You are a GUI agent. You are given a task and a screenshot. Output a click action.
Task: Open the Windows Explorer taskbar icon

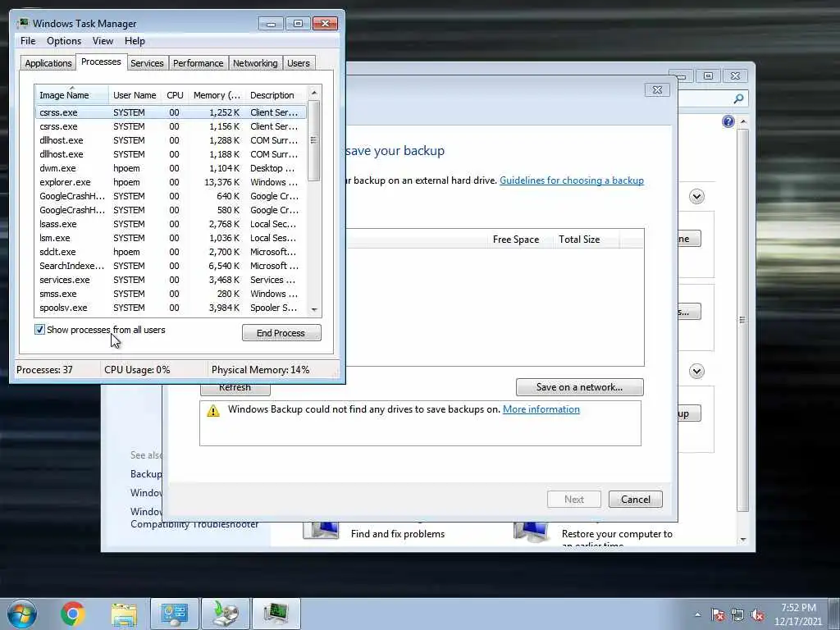click(x=124, y=614)
